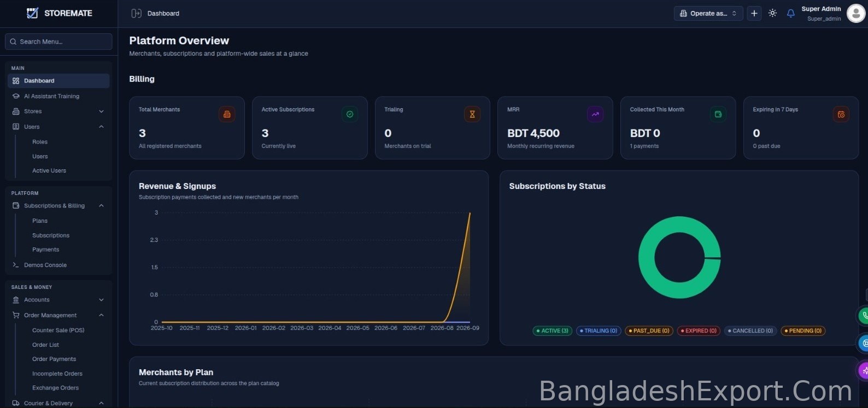
Task: Click the Active Subscriptions check icon
Action: click(350, 114)
